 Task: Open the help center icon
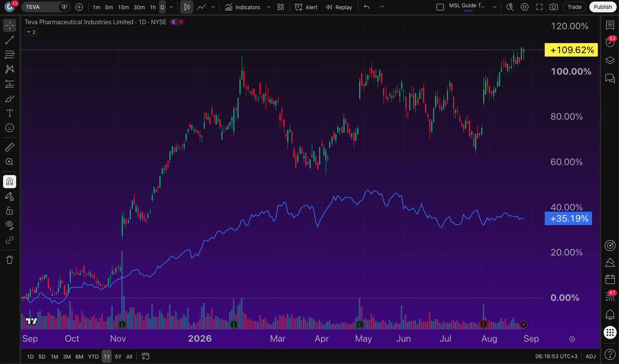coord(610,354)
